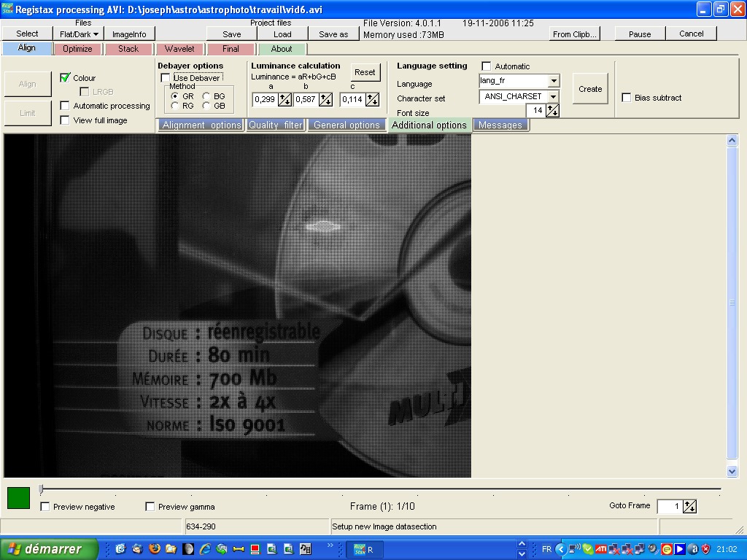The width and height of the screenshot is (747, 560).
Task: Click the first quick launch icon beside démarrer
Action: coord(120,549)
